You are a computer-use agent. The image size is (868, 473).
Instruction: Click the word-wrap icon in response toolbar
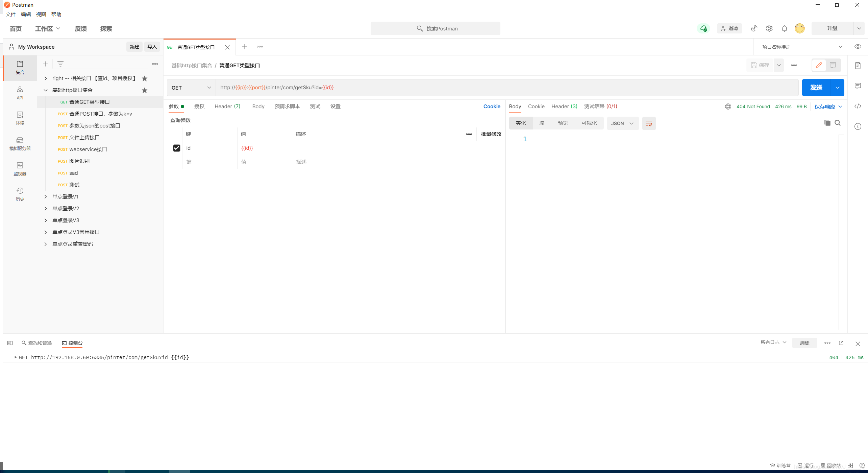[649, 123]
